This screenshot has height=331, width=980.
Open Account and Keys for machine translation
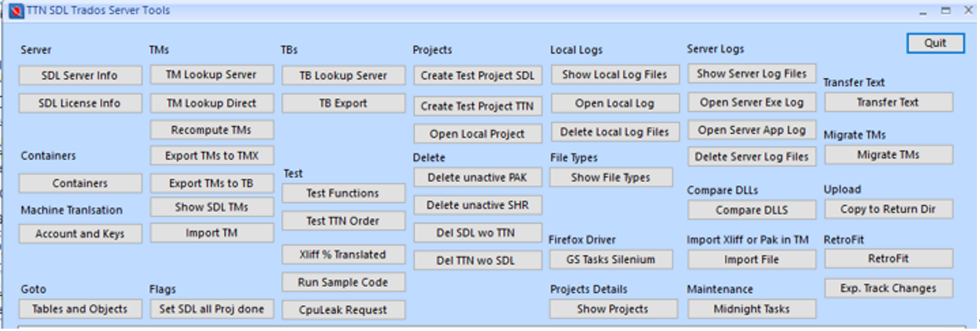[x=80, y=234]
